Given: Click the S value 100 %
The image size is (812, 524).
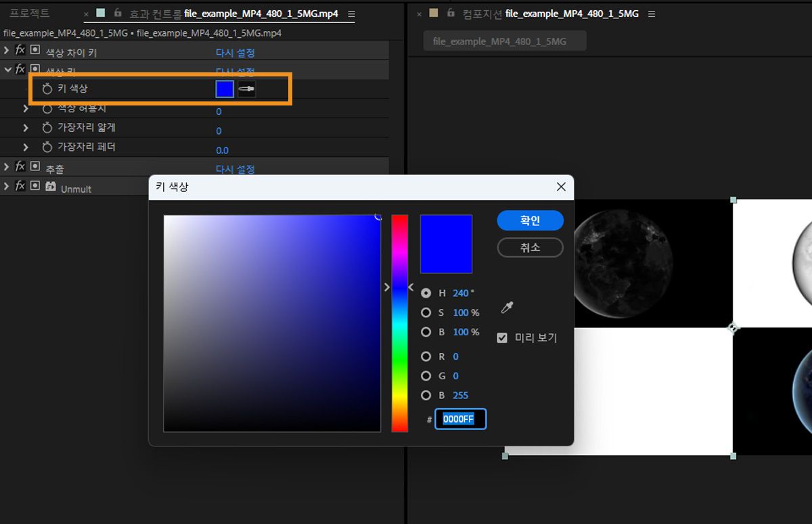Looking at the screenshot, I should click(466, 312).
